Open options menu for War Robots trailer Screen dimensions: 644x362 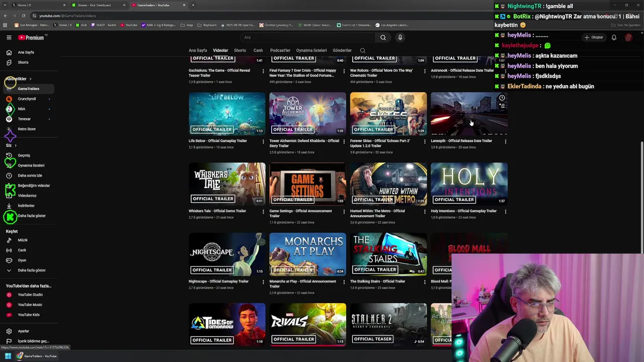tap(425, 71)
